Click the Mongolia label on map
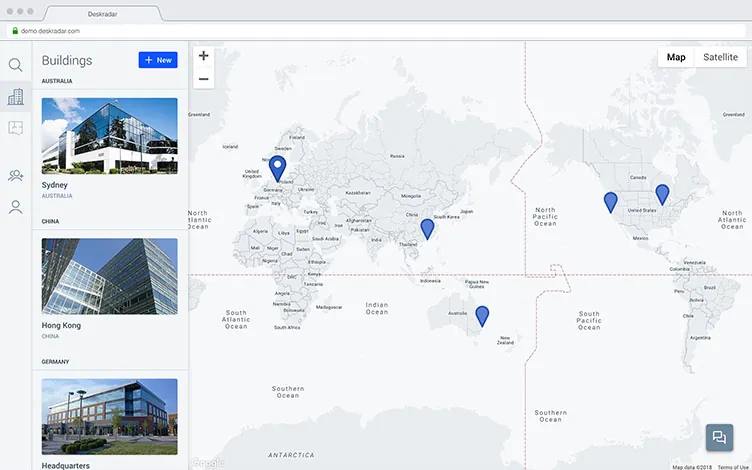The image size is (752, 470). [x=411, y=196]
